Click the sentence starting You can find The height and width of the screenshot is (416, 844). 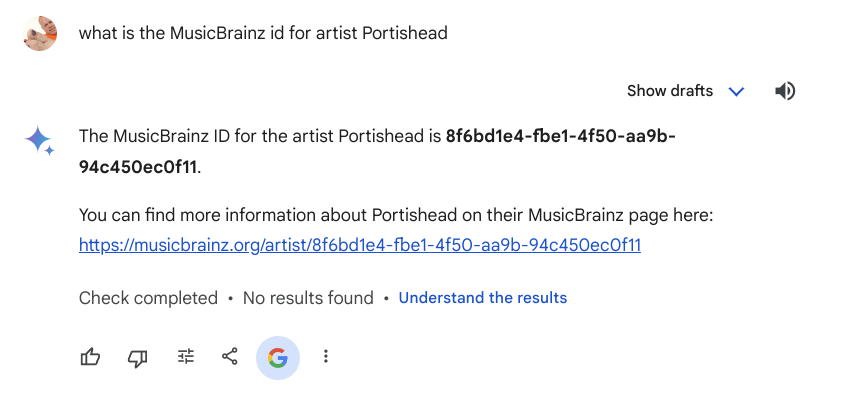(396, 215)
